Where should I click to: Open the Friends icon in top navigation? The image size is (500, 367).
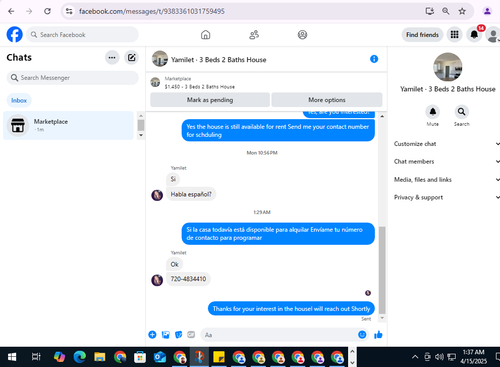[254, 35]
